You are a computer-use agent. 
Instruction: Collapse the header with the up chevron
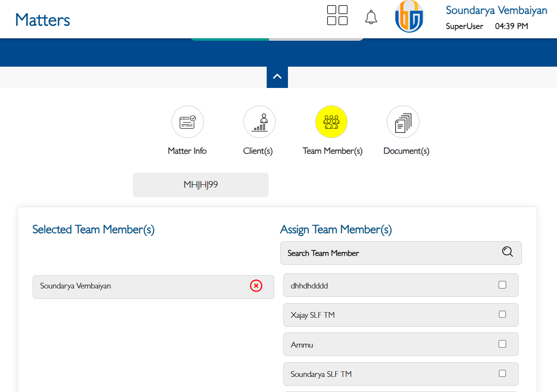(x=277, y=77)
